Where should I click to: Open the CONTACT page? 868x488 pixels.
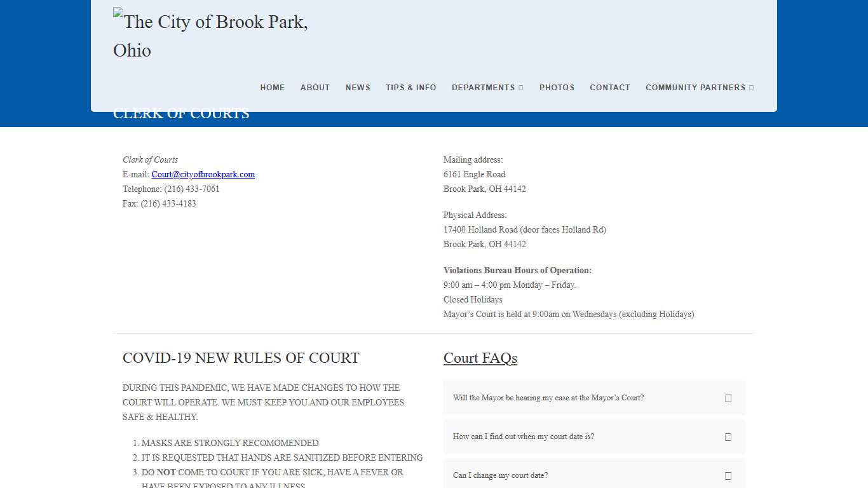pyautogui.click(x=610, y=88)
